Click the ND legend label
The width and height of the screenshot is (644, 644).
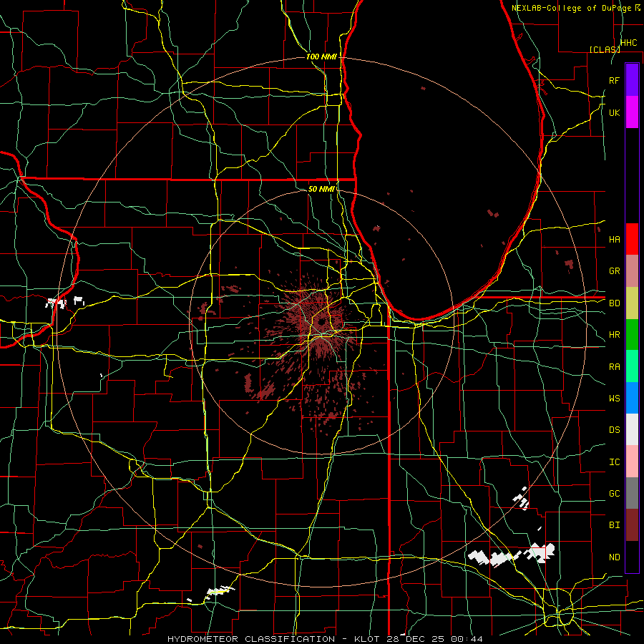tap(614, 557)
